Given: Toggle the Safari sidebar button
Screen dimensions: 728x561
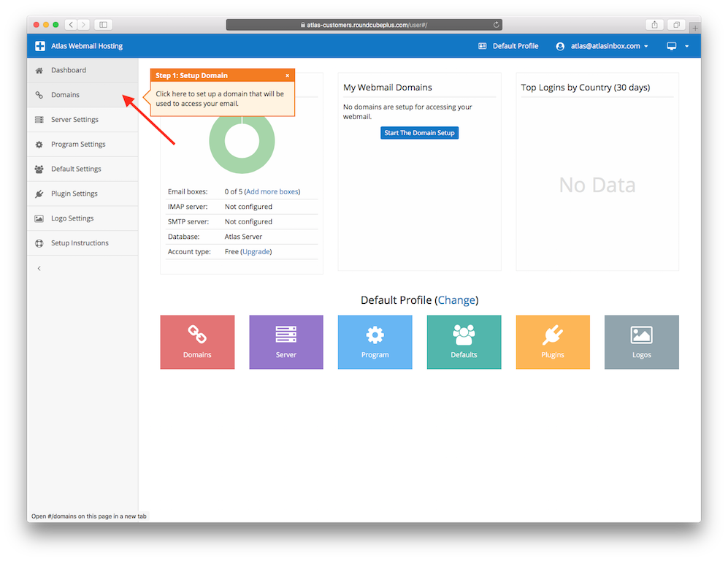Looking at the screenshot, I should point(103,25).
